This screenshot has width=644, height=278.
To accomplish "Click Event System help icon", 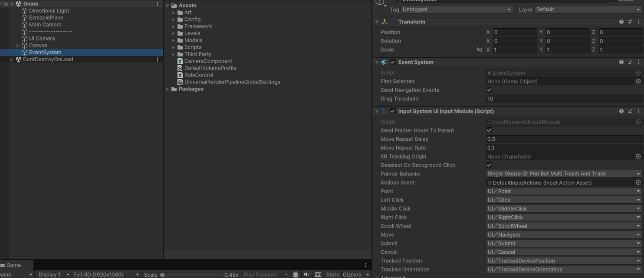I will point(621,62).
